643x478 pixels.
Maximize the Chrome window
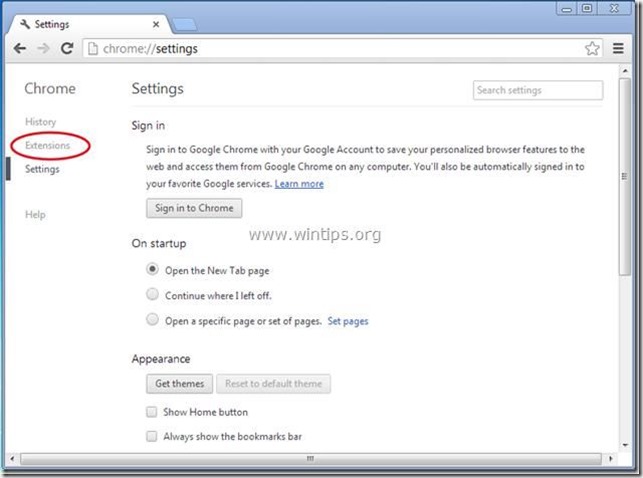tap(587, 8)
